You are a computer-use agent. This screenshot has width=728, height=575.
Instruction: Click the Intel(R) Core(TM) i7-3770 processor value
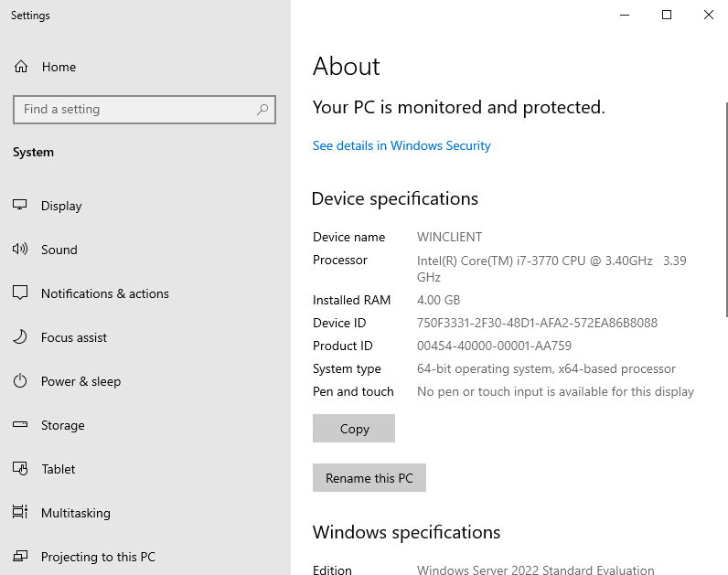(x=551, y=269)
